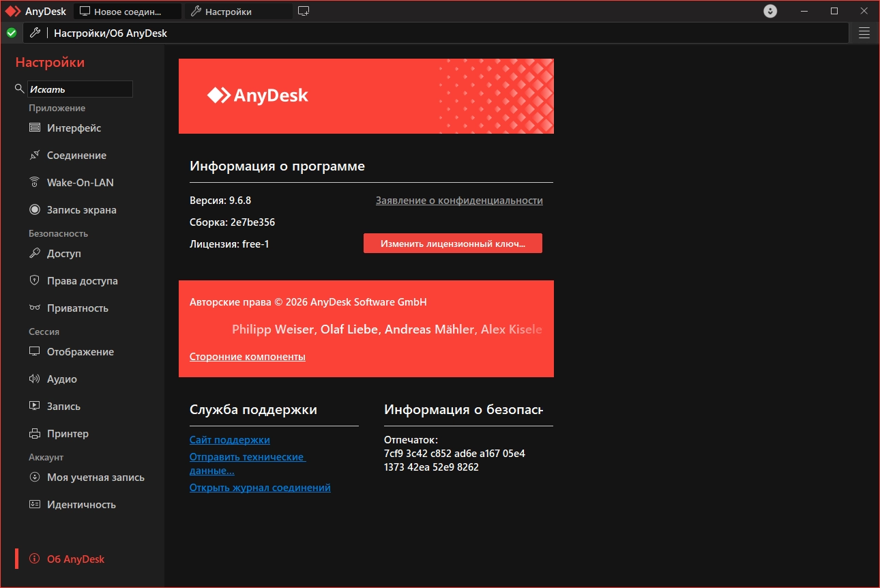Click the account icon beside Моя учетная запись
Screen dimensions: 880x588
pos(35,477)
